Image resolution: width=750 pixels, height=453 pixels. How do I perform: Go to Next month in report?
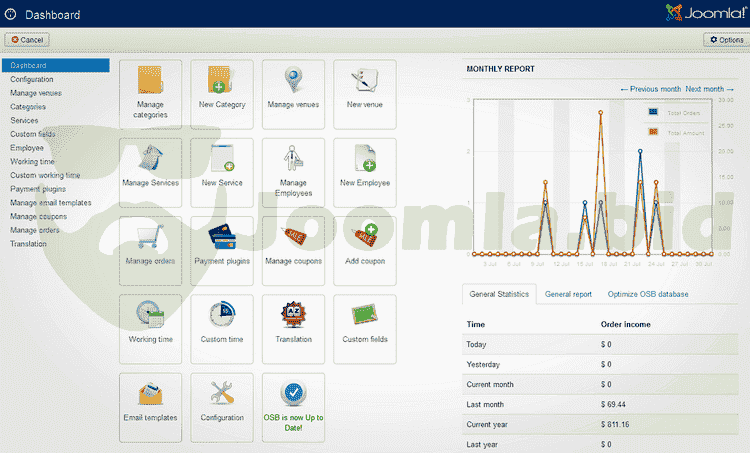709,89
